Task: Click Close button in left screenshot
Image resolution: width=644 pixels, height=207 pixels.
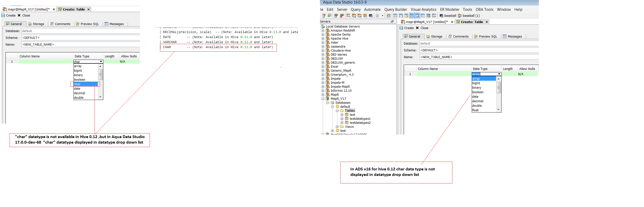Action: click(24, 15)
